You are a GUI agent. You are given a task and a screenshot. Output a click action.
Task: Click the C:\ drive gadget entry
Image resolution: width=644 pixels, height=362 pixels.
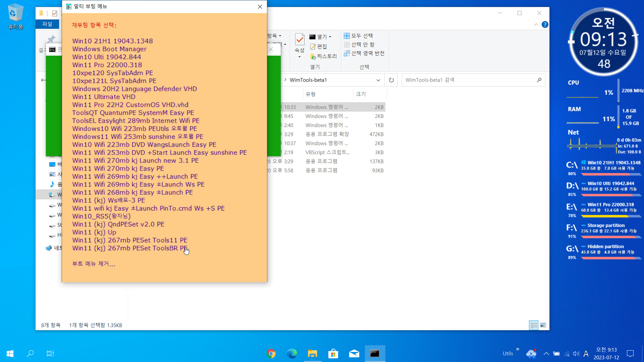pos(603,168)
